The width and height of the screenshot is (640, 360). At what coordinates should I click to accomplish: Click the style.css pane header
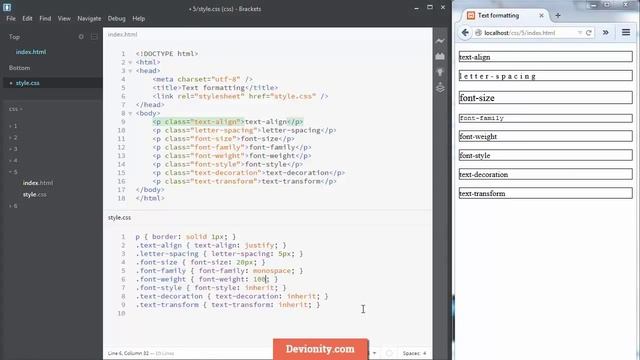click(x=119, y=218)
